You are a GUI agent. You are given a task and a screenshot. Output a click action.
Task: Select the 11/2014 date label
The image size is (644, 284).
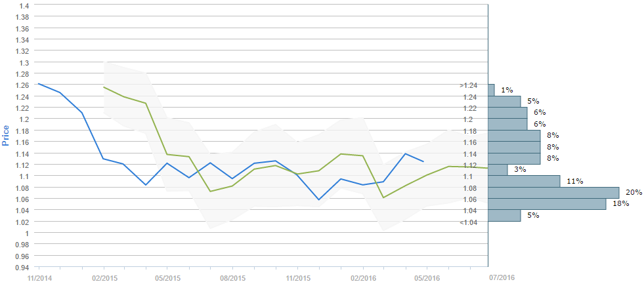[x=38, y=278]
